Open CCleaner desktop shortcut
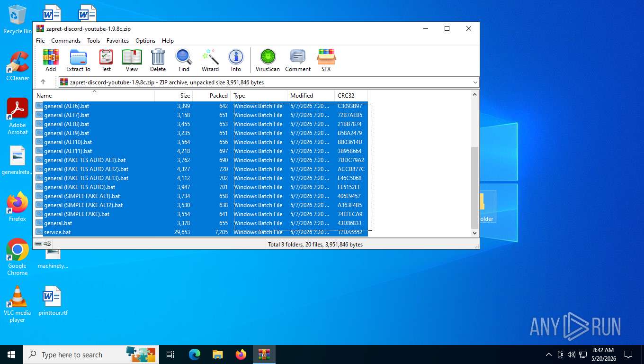644x364 pixels. tap(18, 66)
